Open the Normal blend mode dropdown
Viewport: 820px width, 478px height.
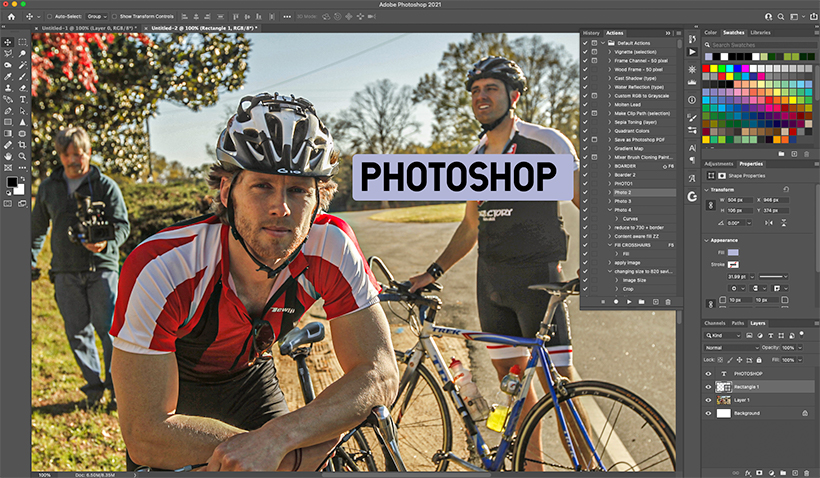tap(731, 347)
